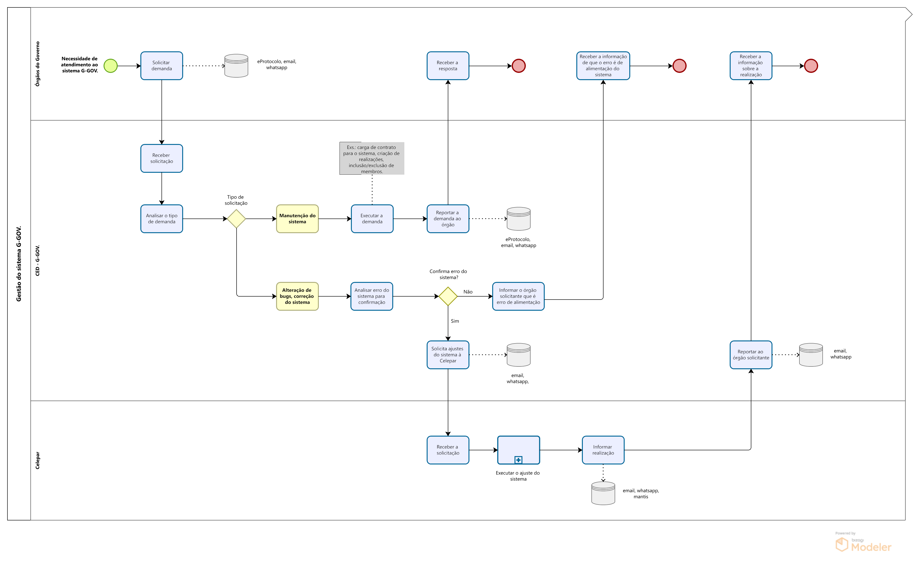Click 'Analisar erro do sistema para confirmação' task

(x=372, y=296)
